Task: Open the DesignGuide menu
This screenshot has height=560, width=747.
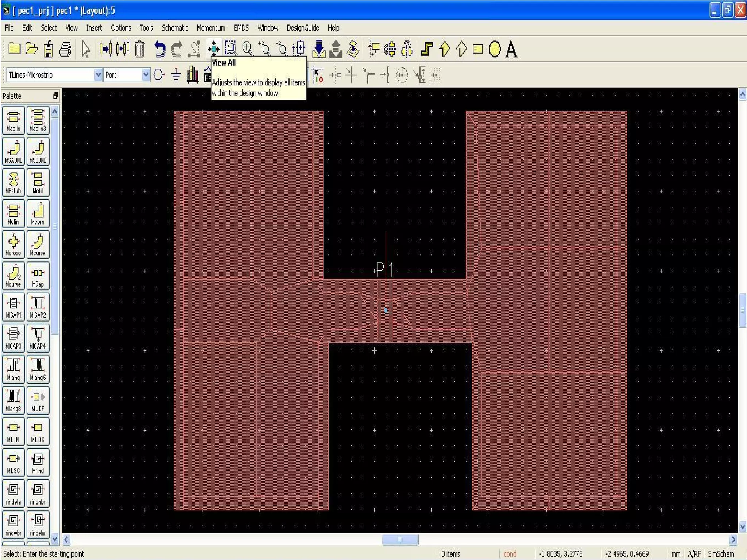Action: pos(302,28)
